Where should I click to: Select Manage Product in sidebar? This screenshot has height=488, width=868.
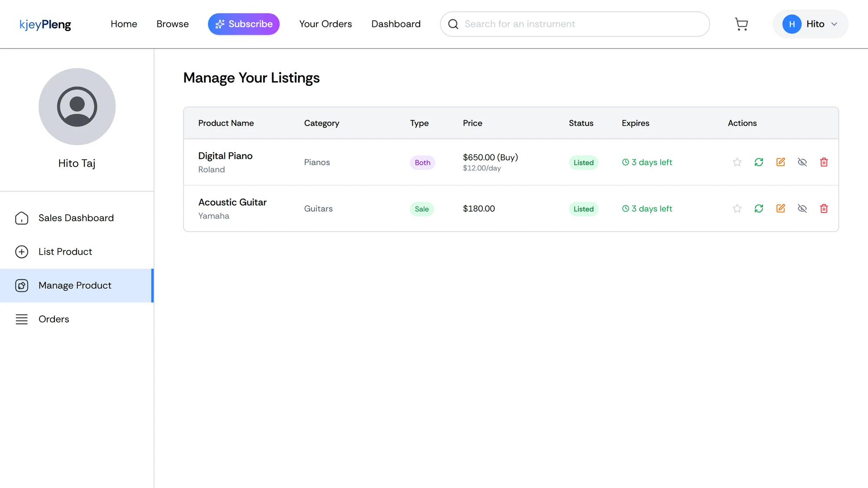77,285
